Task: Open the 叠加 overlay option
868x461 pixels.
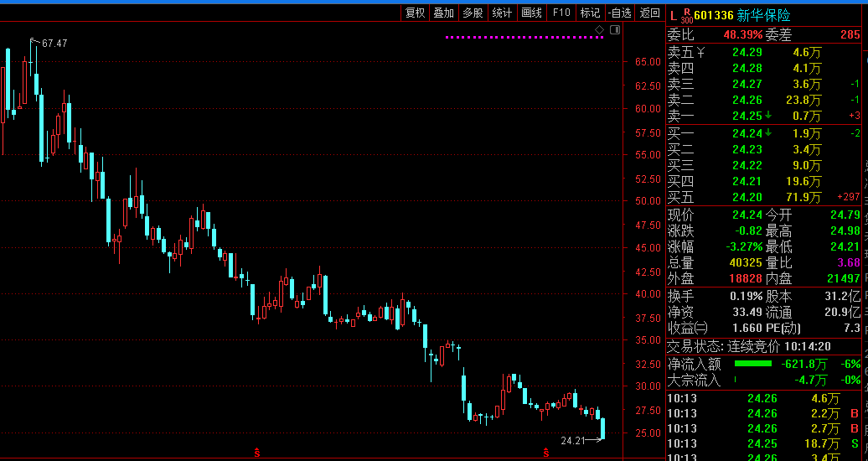Action: tap(443, 13)
